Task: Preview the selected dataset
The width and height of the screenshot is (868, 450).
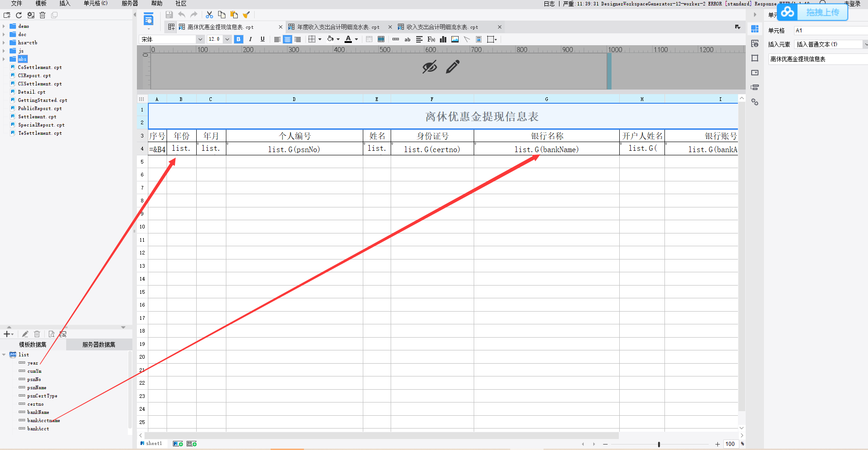Action: pos(52,334)
